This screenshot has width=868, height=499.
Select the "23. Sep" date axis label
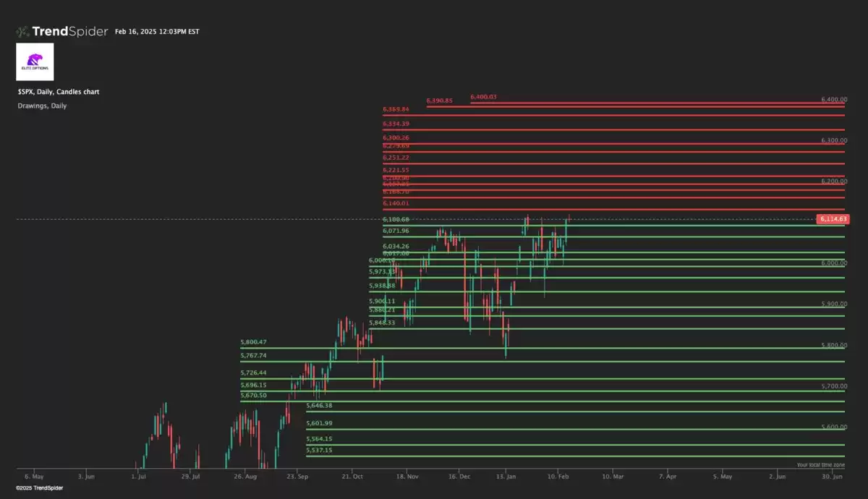pyautogui.click(x=297, y=477)
